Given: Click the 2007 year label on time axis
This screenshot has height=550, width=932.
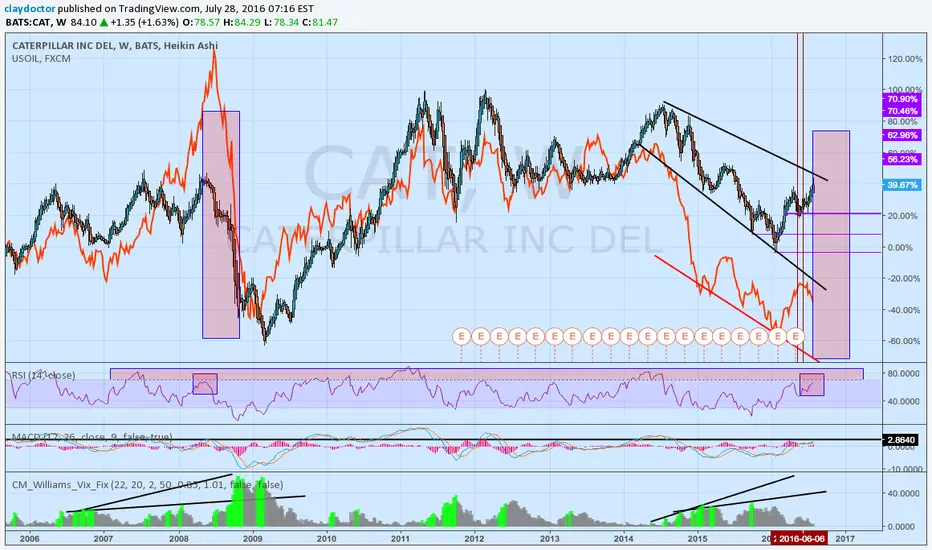Looking at the screenshot, I should 103,539.
